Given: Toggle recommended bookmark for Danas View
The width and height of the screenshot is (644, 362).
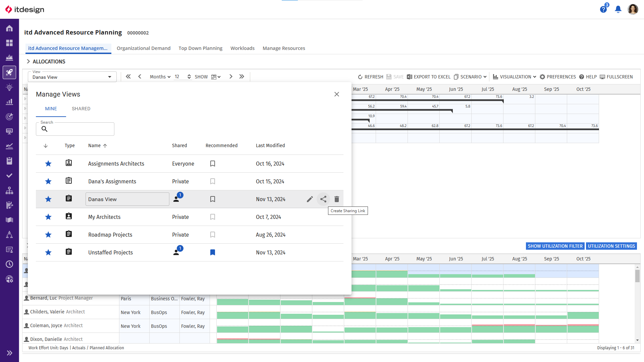Looking at the screenshot, I should coord(213,199).
